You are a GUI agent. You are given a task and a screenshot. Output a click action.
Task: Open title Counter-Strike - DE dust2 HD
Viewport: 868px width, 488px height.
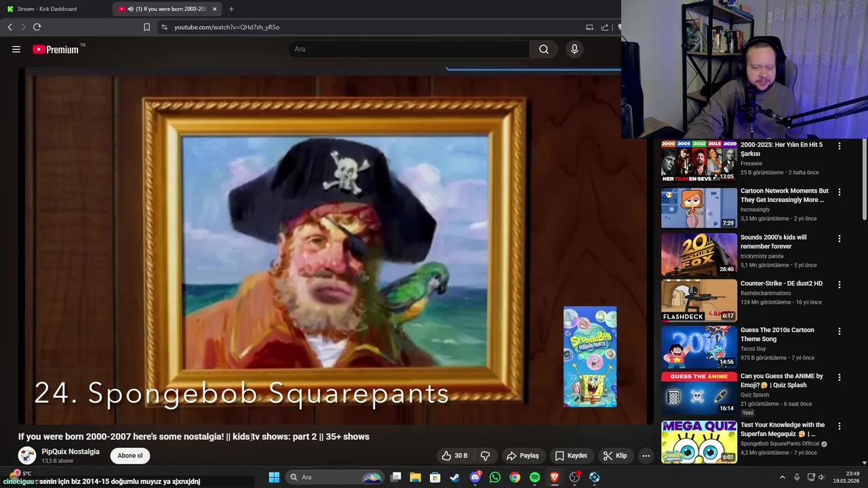(x=781, y=283)
